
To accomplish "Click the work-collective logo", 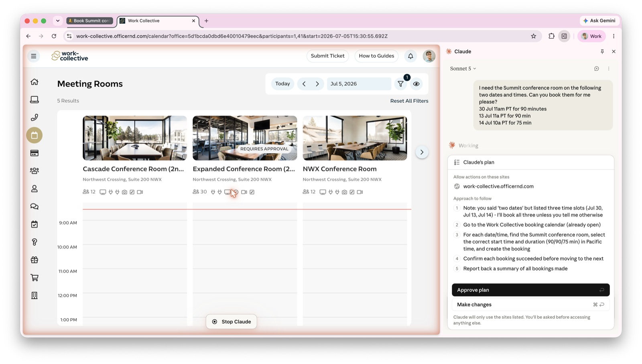I will pyautogui.click(x=69, y=56).
